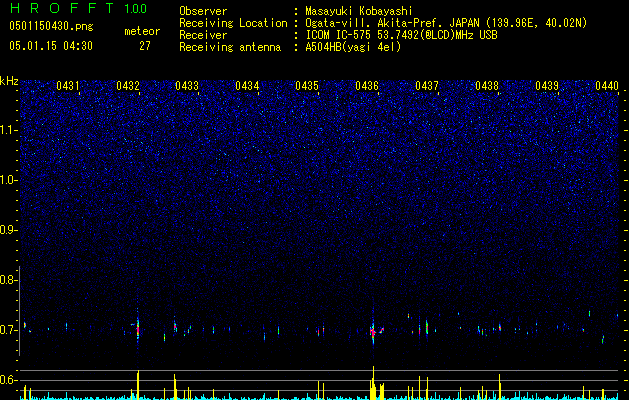The image size is (629, 400).
Task: Click the 0440 time marker
Action: click(607, 85)
